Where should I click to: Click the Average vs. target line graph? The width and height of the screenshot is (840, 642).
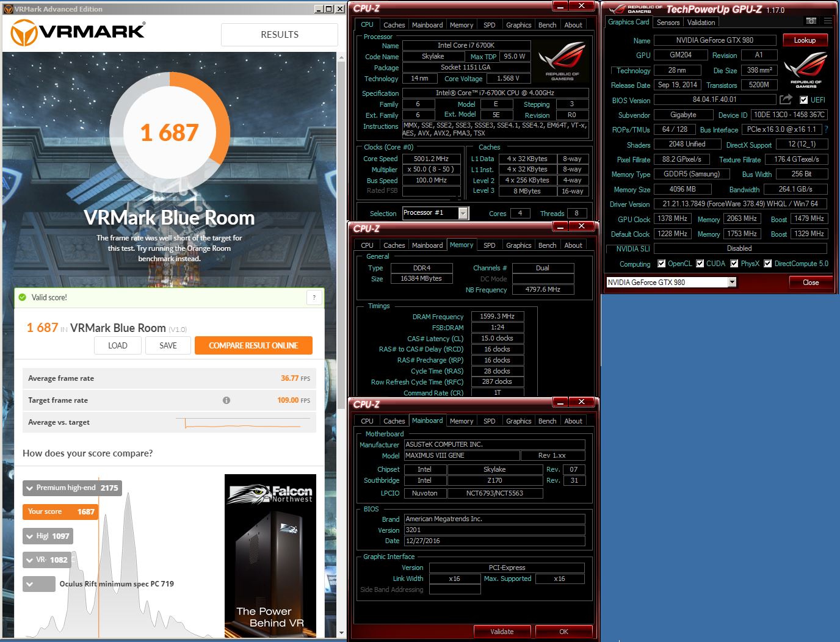tap(242, 423)
